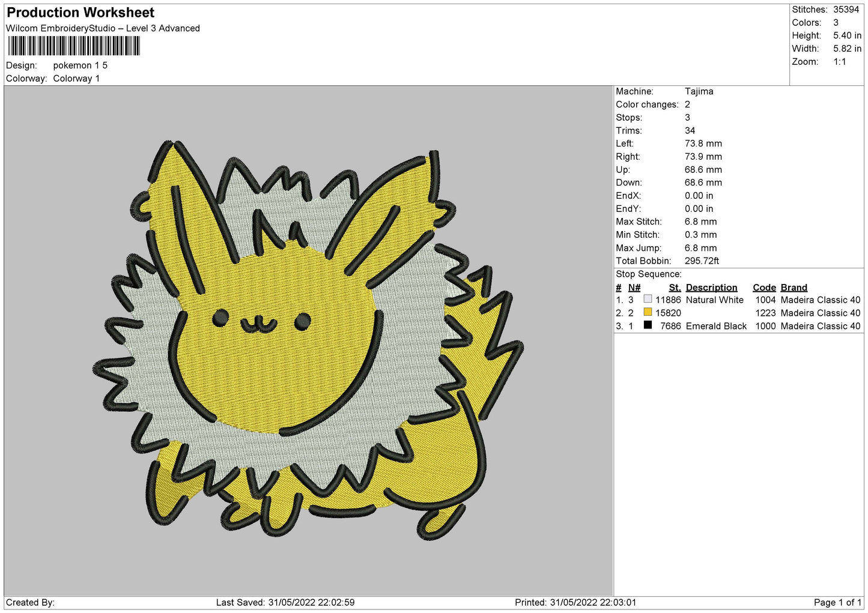The width and height of the screenshot is (868, 613).
Task: Click the Natural White color swatch
Action: tap(648, 299)
